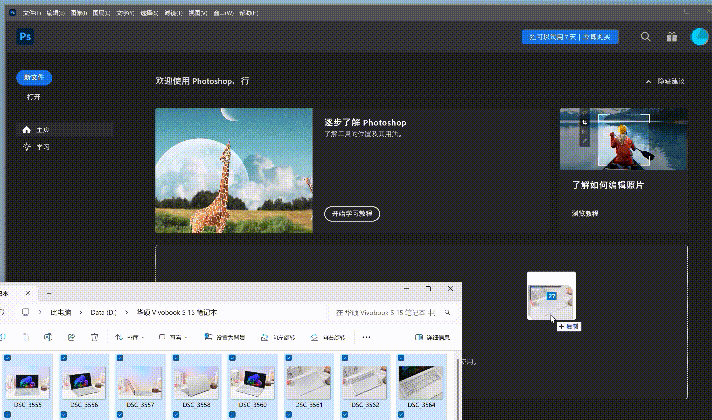Expand the chevron after Data (D:) breadcrumb
712x420 pixels.
(126, 312)
